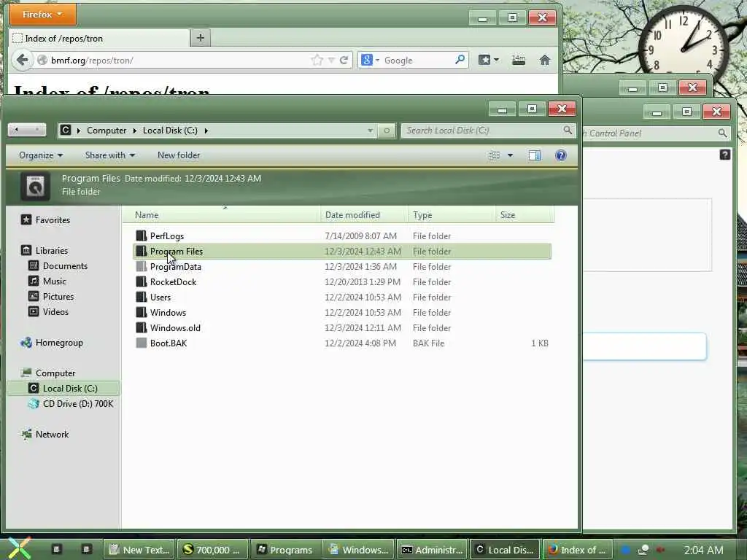The width and height of the screenshot is (747, 560).
Task: Open the Explorer Organize menu
Action: coord(41,155)
